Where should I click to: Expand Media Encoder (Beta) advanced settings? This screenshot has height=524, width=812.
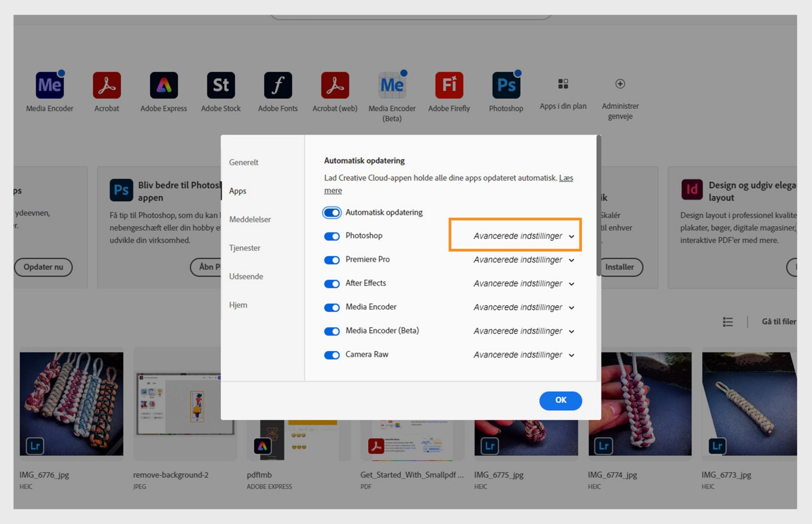[x=523, y=331]
